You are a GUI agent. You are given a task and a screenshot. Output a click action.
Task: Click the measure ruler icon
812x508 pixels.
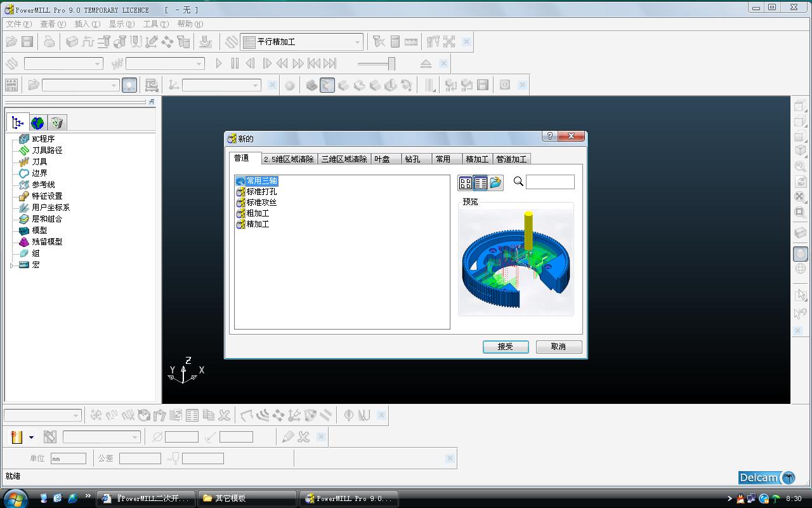pos(411,42)
